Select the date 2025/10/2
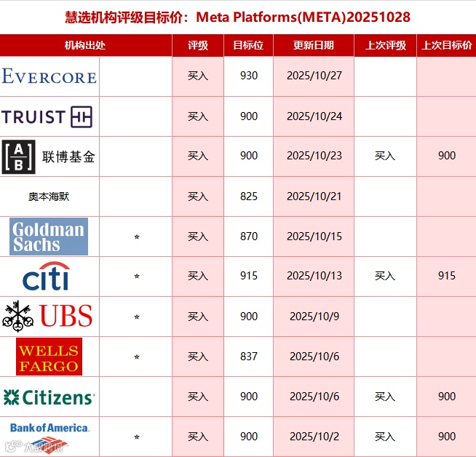Viewport: 476px width, 457px height. [x=314, y=437]
